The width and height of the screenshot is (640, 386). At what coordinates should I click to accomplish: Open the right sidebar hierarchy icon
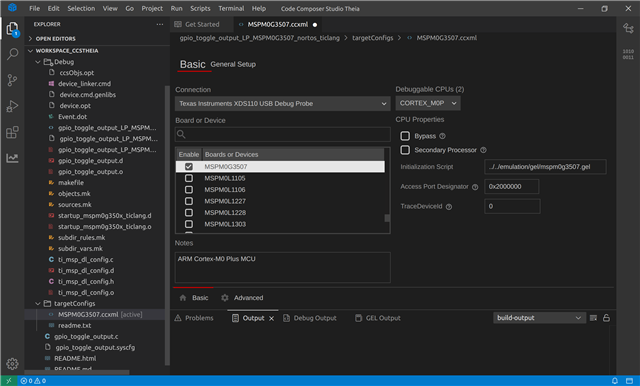[x=628, y=28]
